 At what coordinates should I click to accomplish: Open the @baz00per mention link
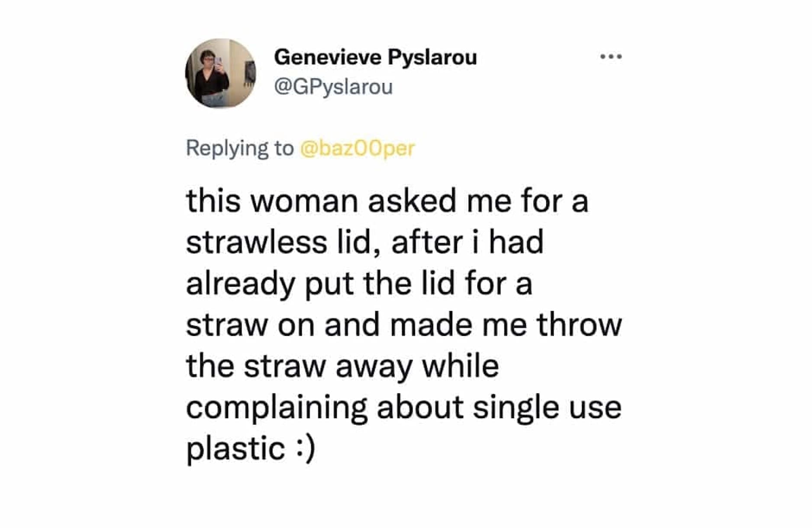point(357,148)
